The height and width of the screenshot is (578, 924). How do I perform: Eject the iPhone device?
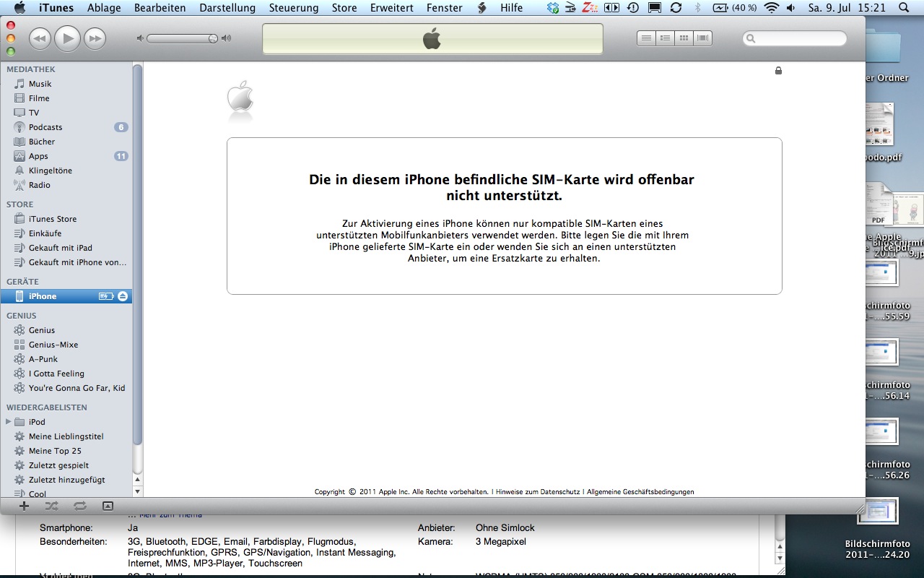(x=123, y=296)
